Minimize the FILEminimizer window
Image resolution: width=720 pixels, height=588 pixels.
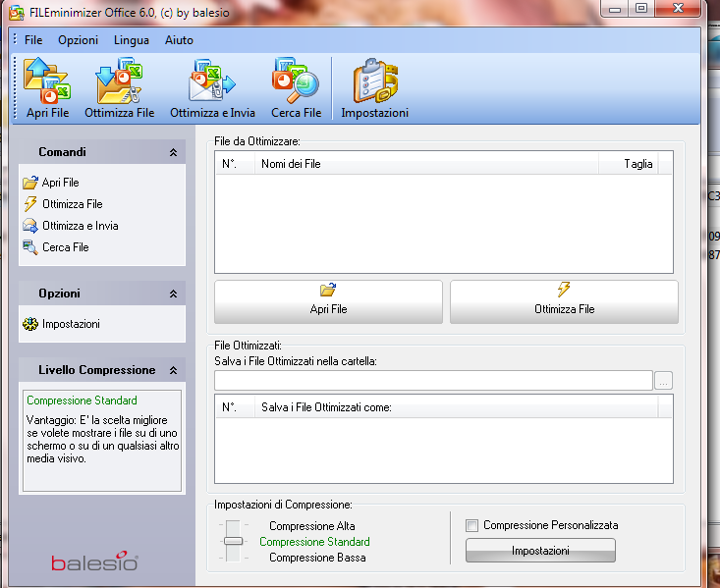(x=615, y=9)
